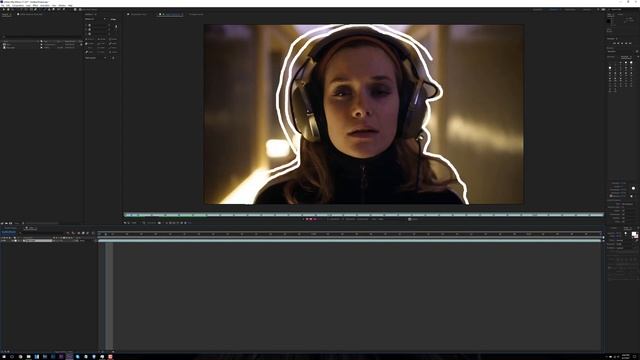
Task: Switch to the Project panel tab
Action: pos(6,14)
